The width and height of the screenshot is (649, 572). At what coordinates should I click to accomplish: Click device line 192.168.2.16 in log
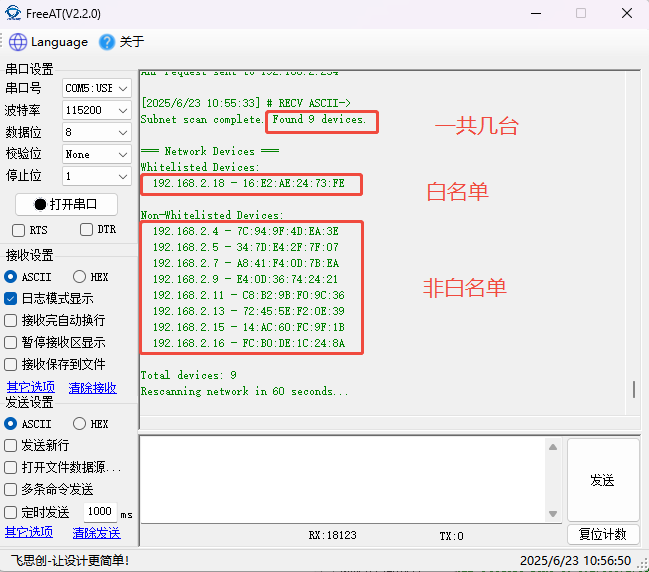[249, 343]
